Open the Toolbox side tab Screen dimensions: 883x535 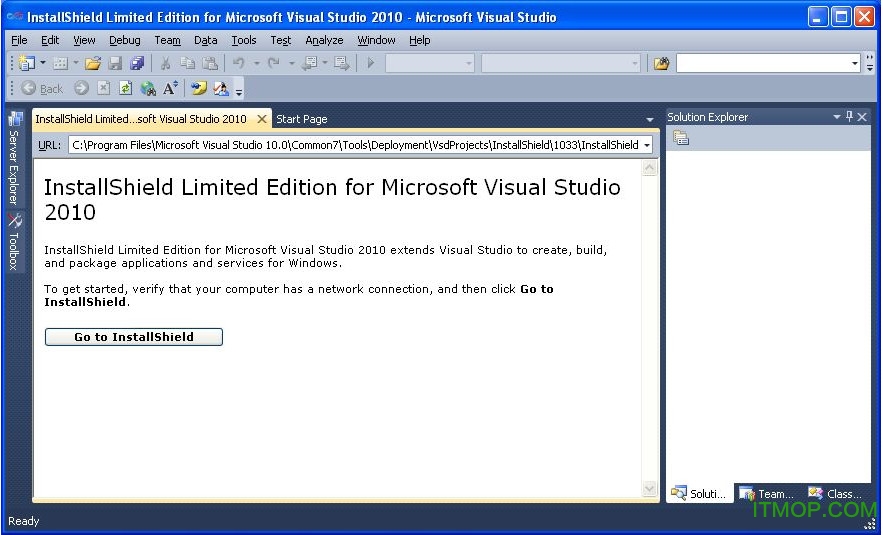click(x=15, y=242)
